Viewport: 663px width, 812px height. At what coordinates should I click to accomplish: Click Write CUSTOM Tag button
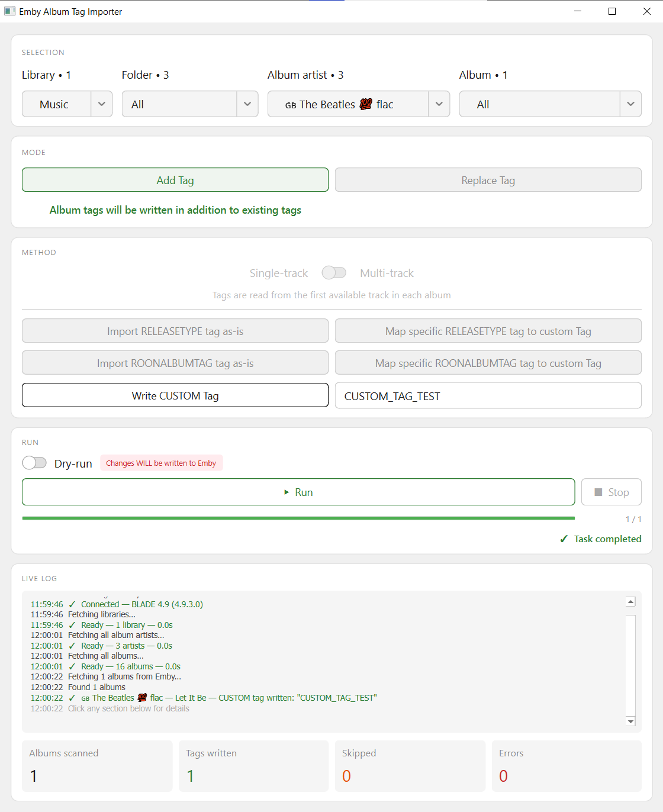tap(175, 395)
